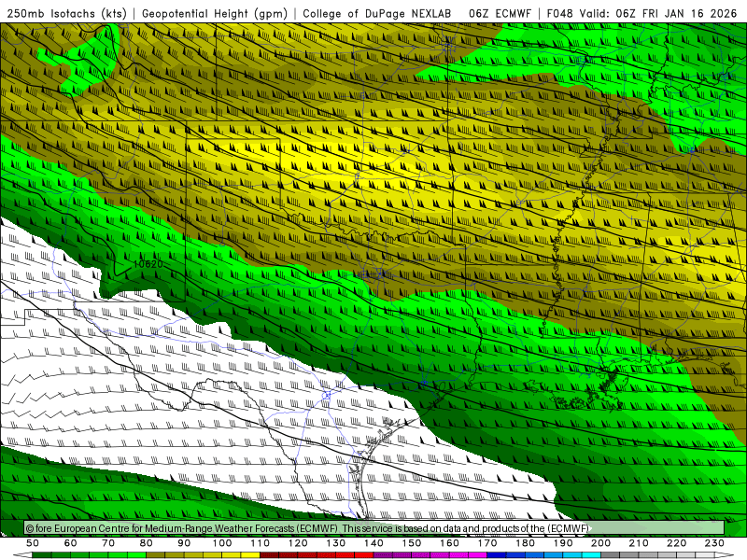The height and width of the screenshot is (560, 747).
Task: Click the "06Z ECMWF" model run label
Action: pyautogui.click(x=500, y=13)
